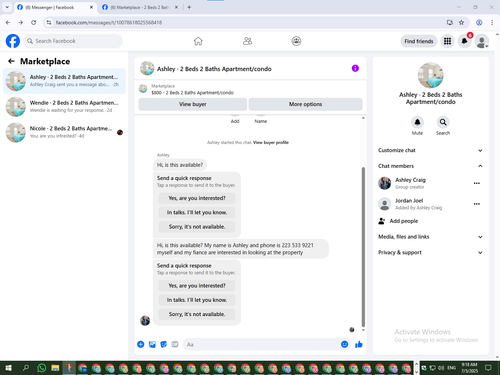500x375 pixels.
Task: Open the notifications bell icon
Action: (464, 41)
